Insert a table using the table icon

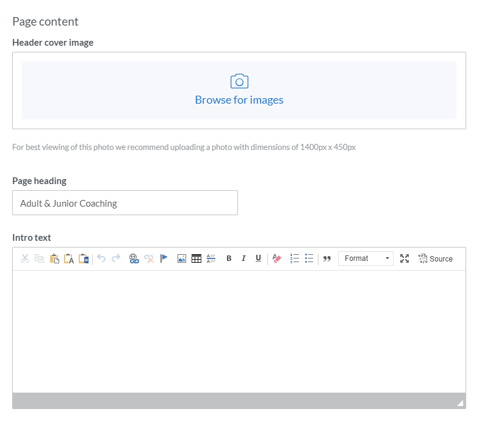(196, 258)
